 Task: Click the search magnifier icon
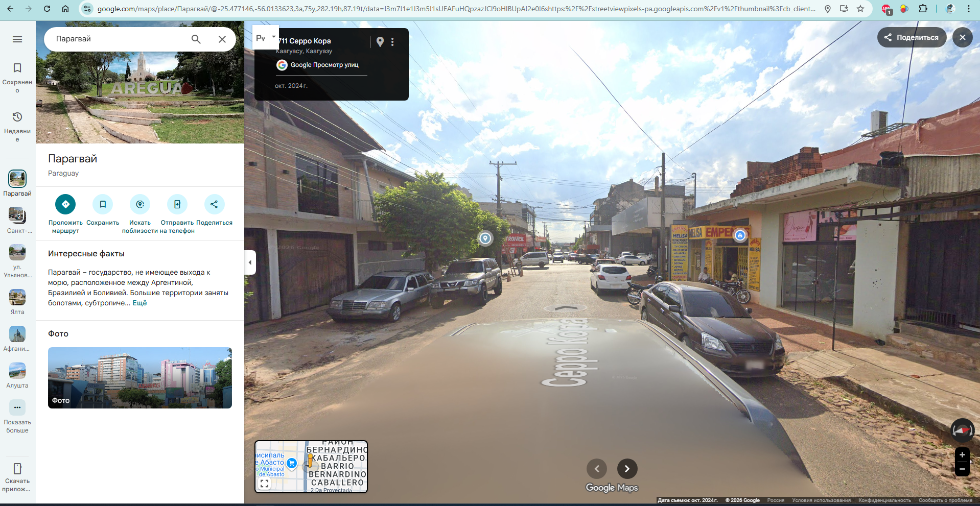(x=196, y=39)
